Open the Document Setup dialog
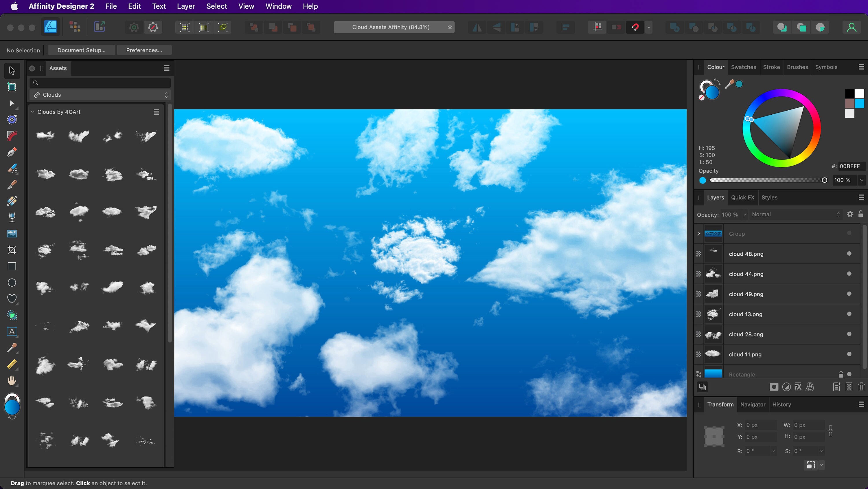Image resolution: width=868 pixels, height=489 pixels. [x=81, y=50]
